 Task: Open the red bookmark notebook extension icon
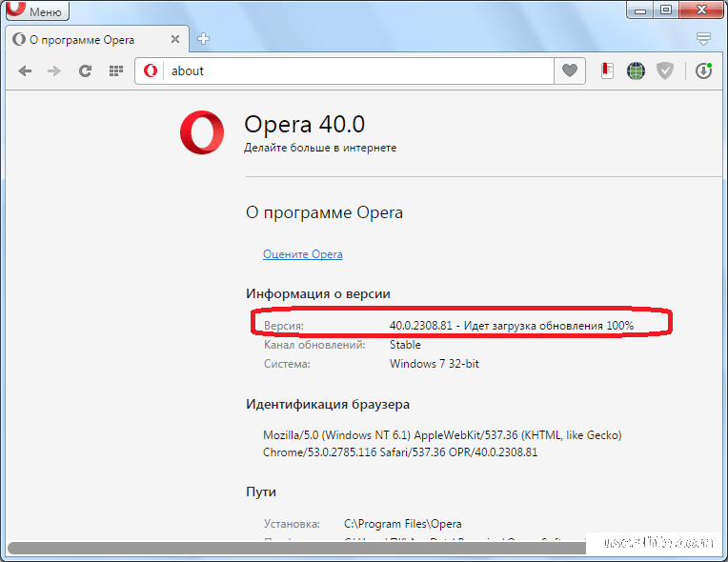click(x=607, y=71)
